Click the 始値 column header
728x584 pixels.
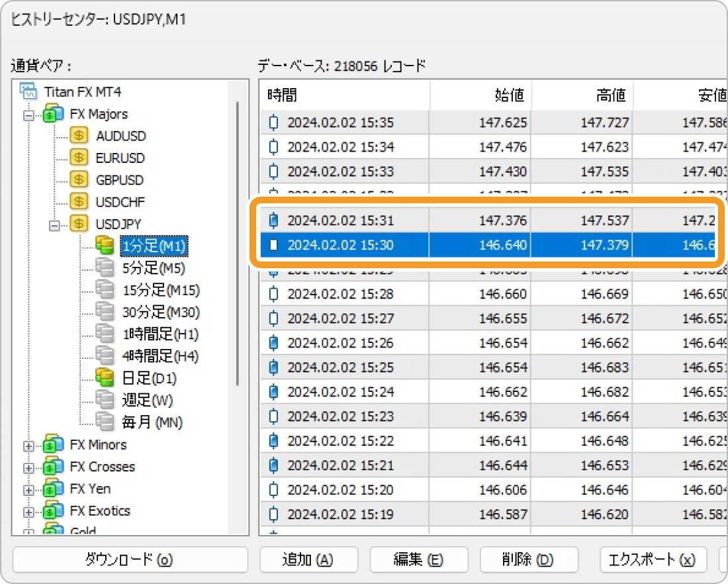pyautogui.click(x=481, y=95)
